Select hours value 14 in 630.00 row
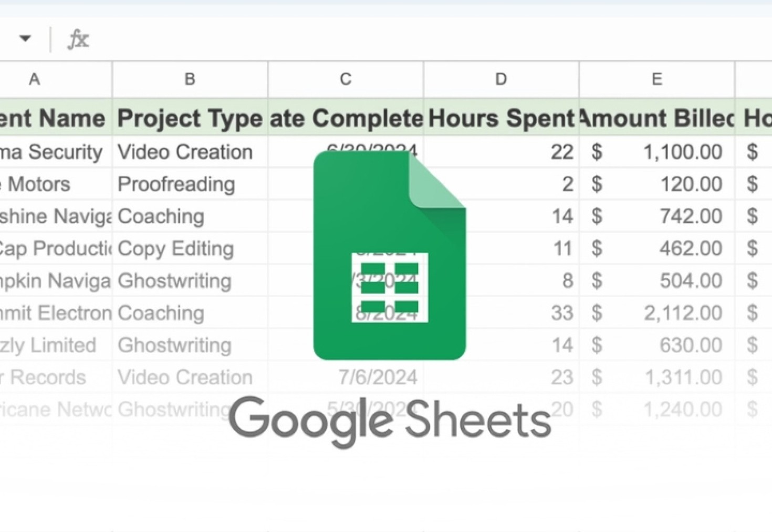This screenshot has width=772, height=532. click(501, 345)
